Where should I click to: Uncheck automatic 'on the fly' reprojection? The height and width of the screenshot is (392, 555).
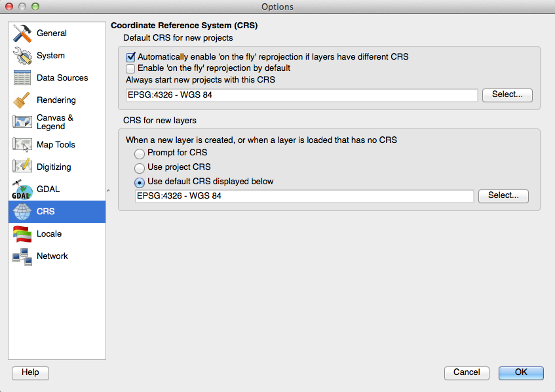tap(131, 57)
